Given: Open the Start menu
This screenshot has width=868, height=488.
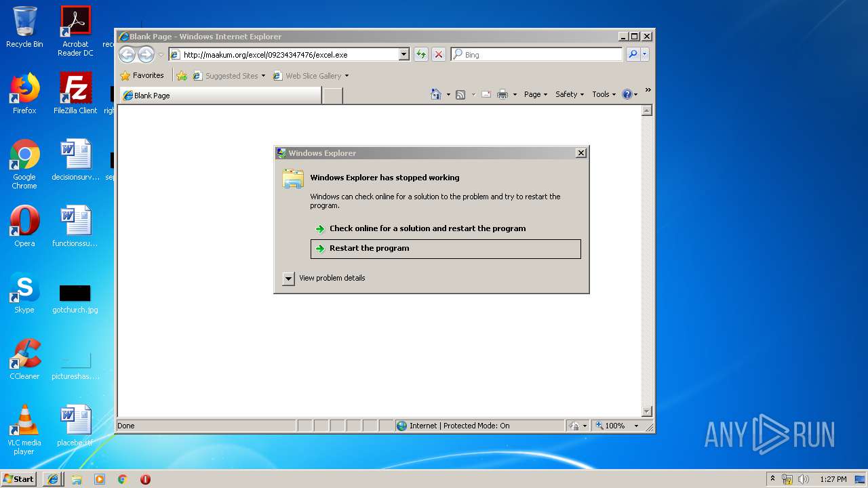Looking at the screenshot, I should (19, 479).
